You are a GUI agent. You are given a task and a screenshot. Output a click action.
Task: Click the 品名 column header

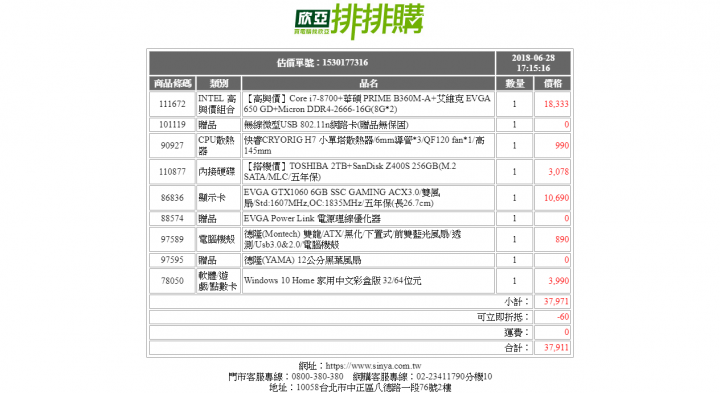(x=368, y=84)
